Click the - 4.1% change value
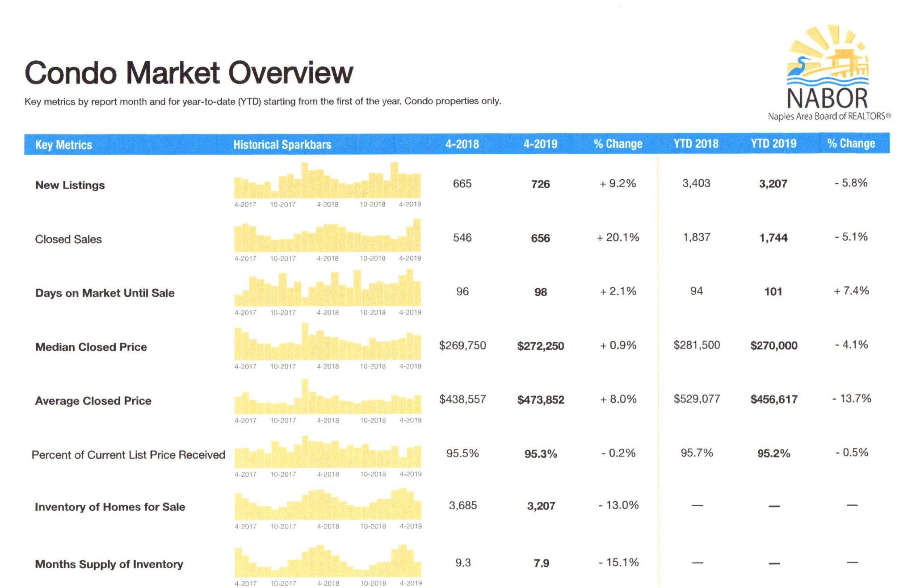The height and width of the screenshot is (588, 916). tap(851, 344)
